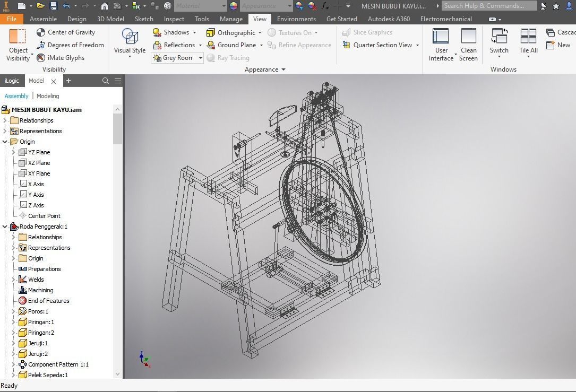This screenshot has width=576, height=392.
Task: Select the Assembly browser view link
Action: tap(16, 96)
